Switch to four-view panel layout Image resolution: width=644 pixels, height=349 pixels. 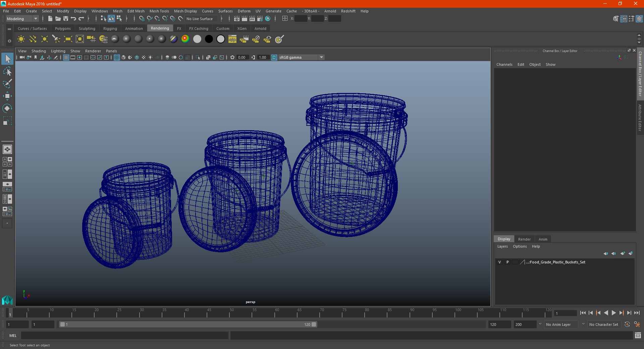(x=7, y=162)
